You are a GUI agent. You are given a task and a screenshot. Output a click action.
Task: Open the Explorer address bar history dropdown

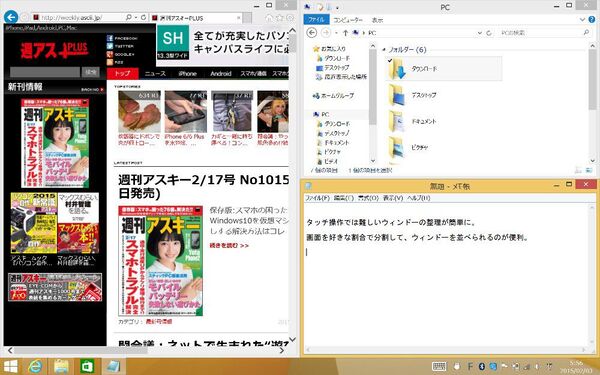pyautogui.click(x=479, y=33)
